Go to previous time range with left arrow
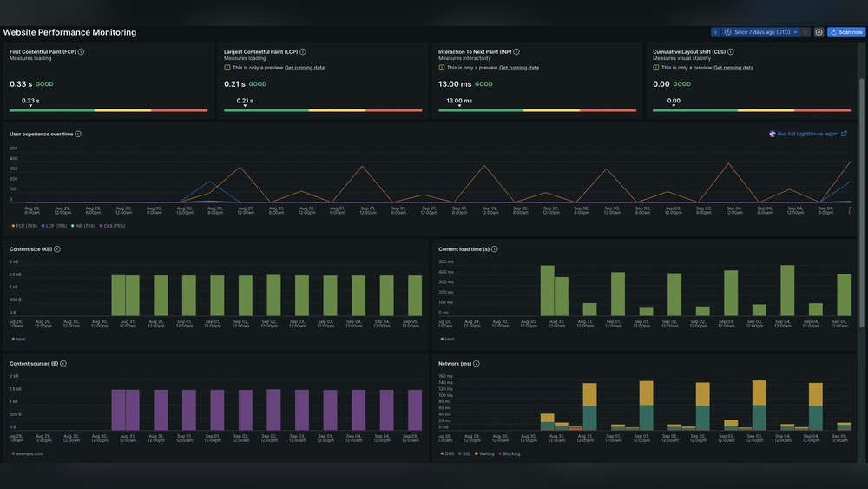The image size is (868, 489). click(x=716, y=32)
